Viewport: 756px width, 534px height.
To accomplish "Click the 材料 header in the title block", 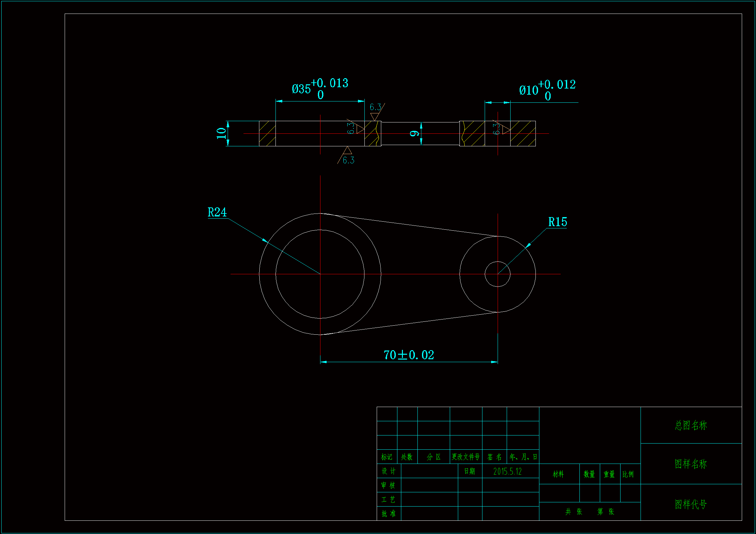I will (x=558, y=474).
